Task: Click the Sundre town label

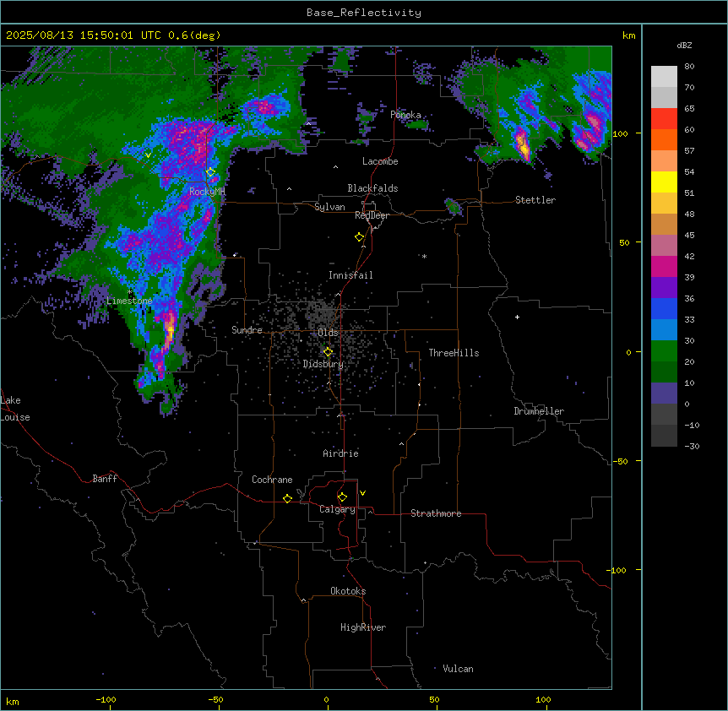Action: [x=247, y=330]
